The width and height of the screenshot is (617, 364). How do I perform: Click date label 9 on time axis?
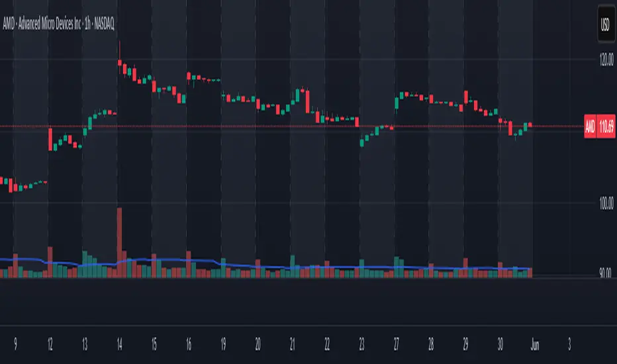point(15,344)
